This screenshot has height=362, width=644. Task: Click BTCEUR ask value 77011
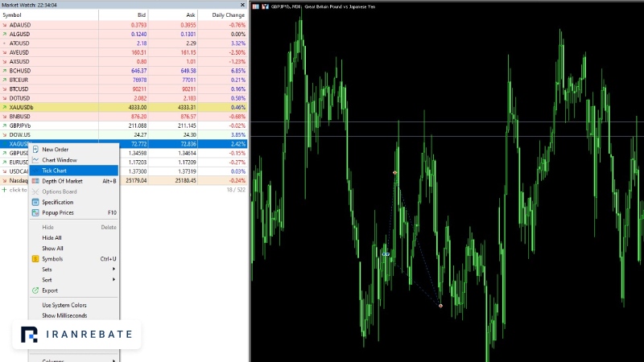(189, 80)
